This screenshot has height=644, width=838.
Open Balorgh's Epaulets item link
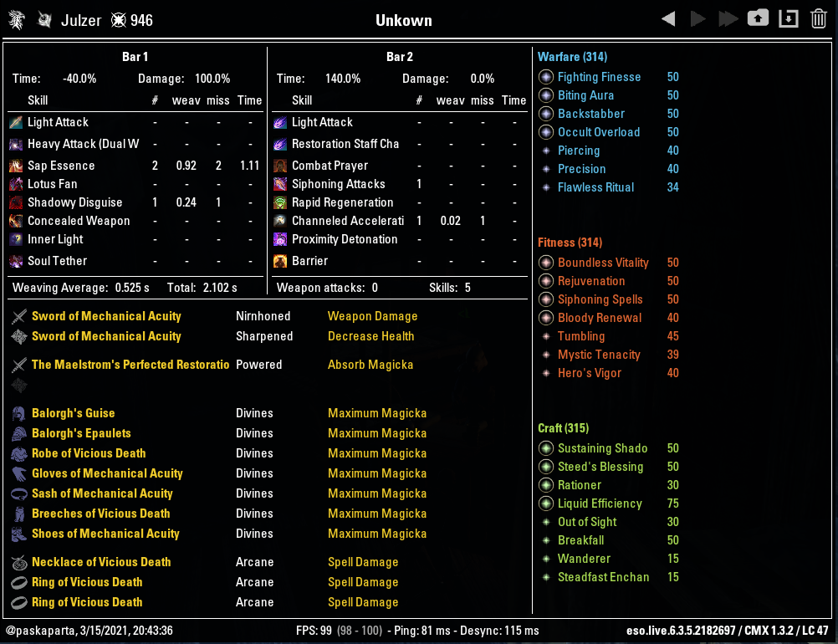pyautogui.click(x=81, y=433)
